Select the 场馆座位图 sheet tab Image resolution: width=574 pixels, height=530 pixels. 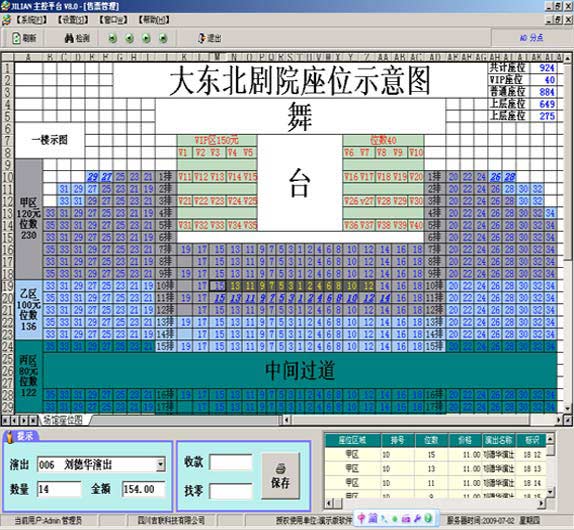click(63, 420)
